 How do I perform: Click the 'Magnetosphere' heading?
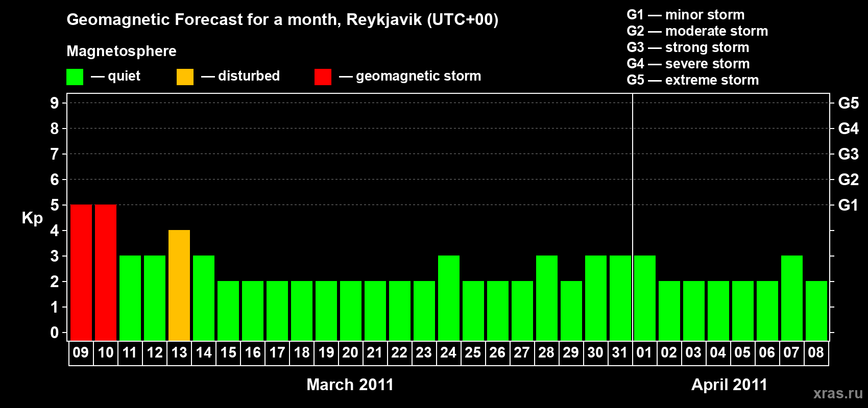[x=122, y=51]
